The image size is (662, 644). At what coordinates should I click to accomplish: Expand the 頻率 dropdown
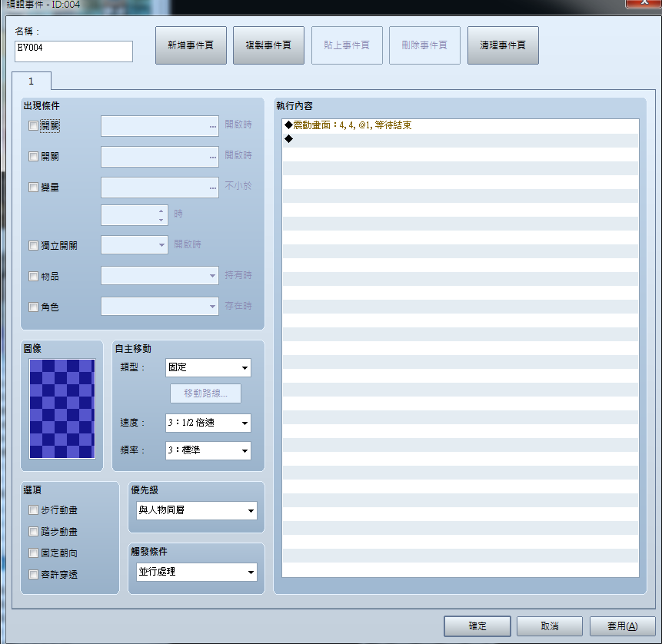point(208,450)
